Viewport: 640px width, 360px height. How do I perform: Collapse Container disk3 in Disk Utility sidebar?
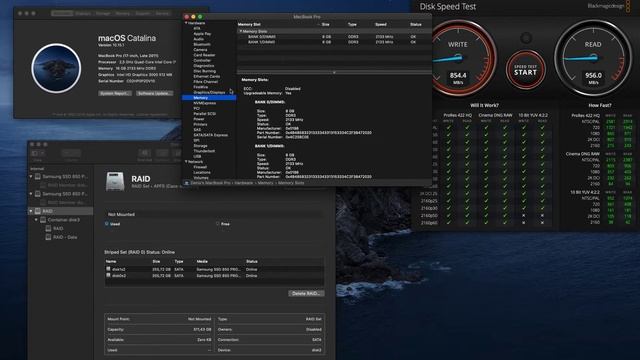(x=36, y=220)
